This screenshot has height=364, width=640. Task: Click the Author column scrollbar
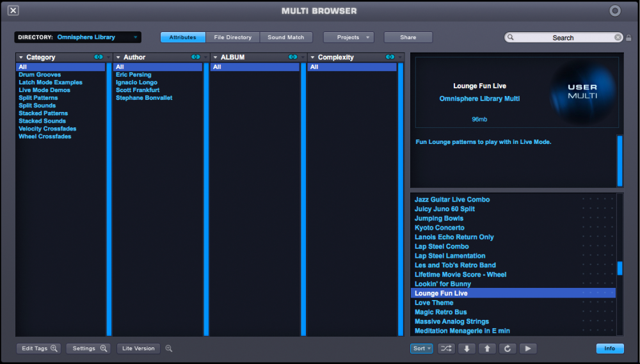pos(206,199)
